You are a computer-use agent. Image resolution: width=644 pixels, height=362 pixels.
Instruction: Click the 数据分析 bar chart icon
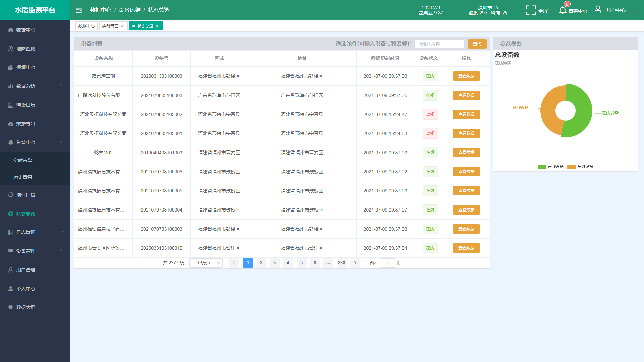[x=11, y=86]
